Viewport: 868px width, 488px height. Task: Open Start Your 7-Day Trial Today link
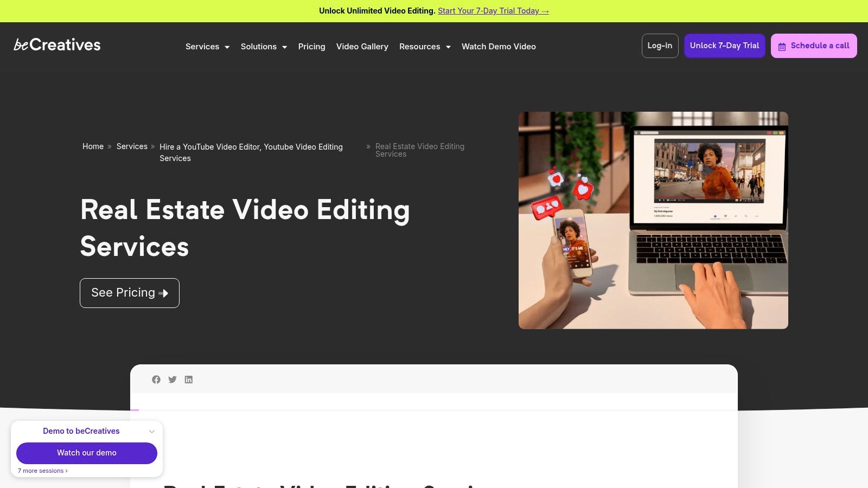click(x=493, y=11)
